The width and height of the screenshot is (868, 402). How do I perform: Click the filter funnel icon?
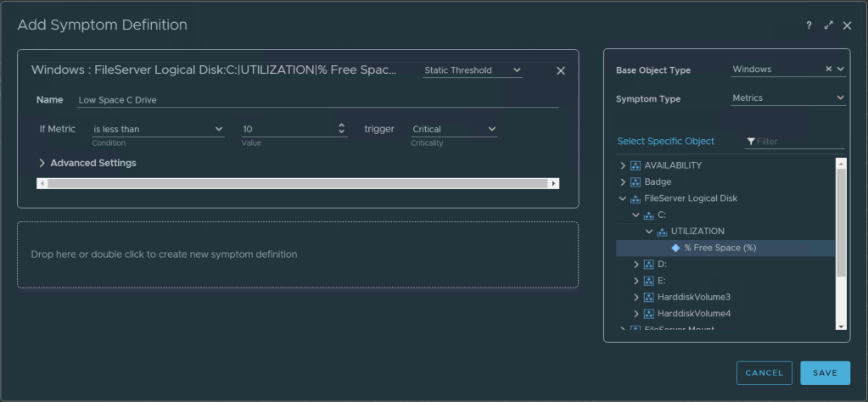click(751, 142)
